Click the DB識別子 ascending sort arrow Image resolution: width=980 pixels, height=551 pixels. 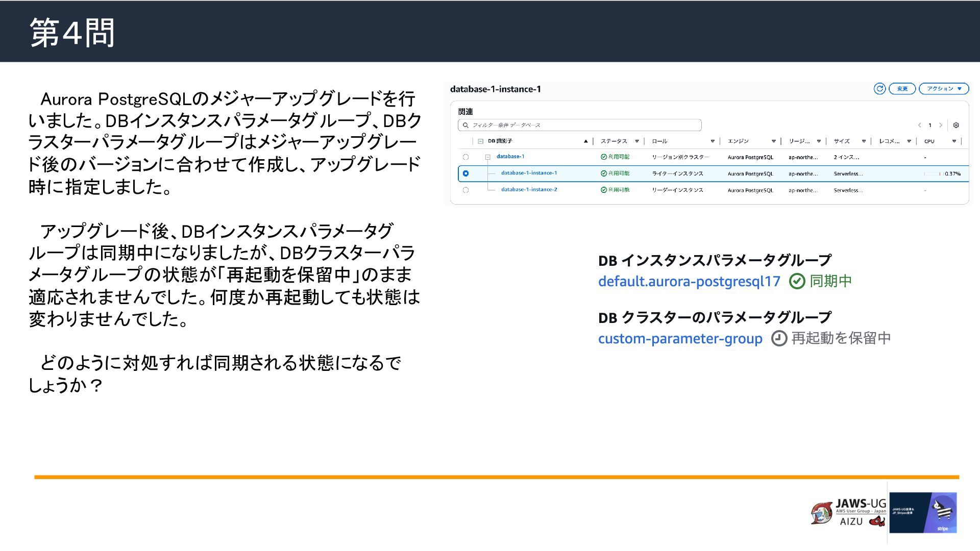pyautogui.click(x=585, y=141)
